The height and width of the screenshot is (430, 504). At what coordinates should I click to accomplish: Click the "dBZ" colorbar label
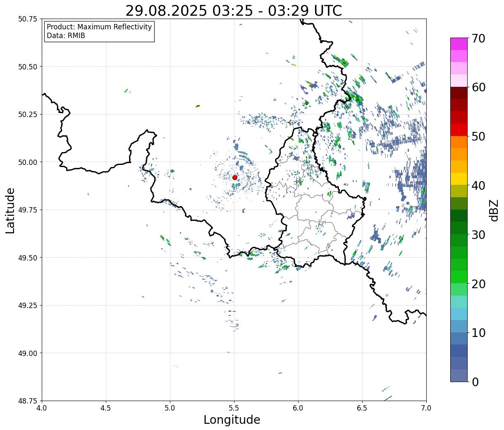[494, 210]
